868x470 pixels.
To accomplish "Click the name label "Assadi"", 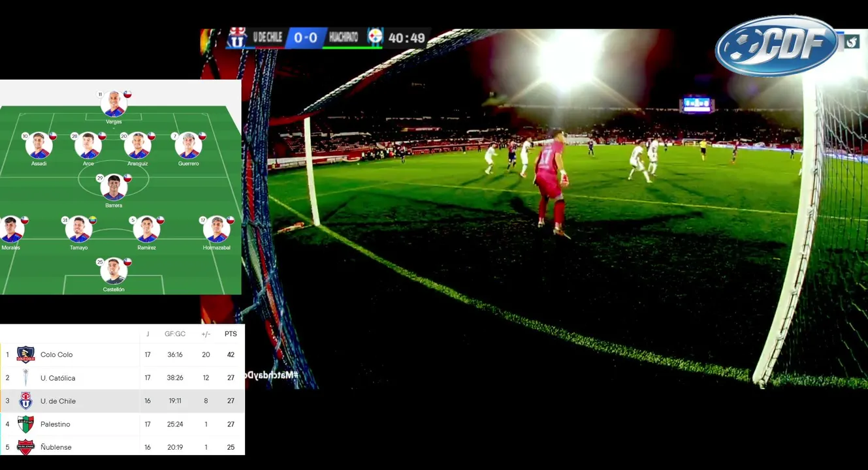I will click(39, 163).
